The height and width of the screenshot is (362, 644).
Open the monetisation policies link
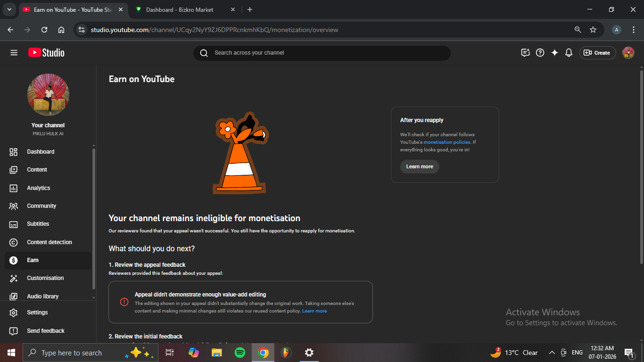pos(447,142)
